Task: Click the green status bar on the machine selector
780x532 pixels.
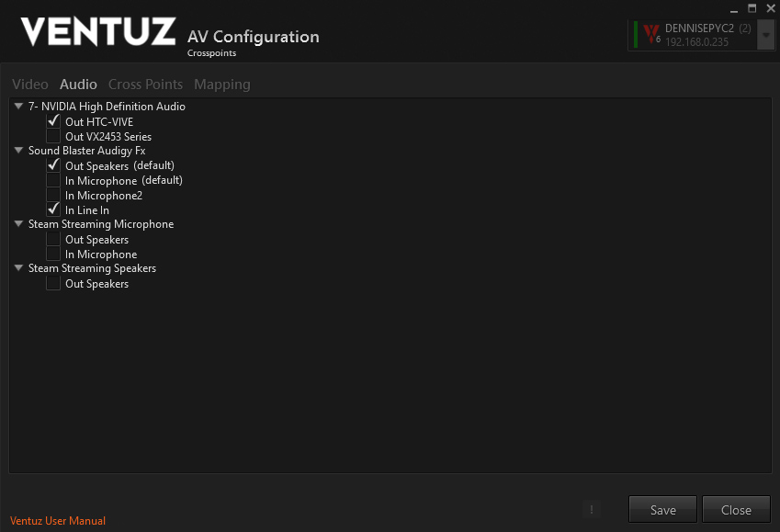Action: pyautogui.click(x=635, y=34)
